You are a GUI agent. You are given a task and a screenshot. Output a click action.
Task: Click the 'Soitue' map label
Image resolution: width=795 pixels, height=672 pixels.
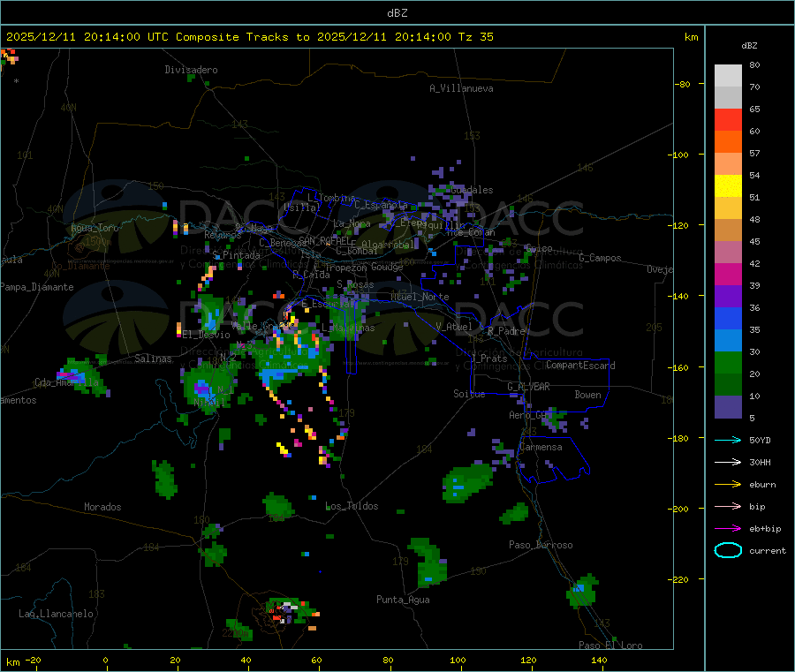(x=469, y=394)
